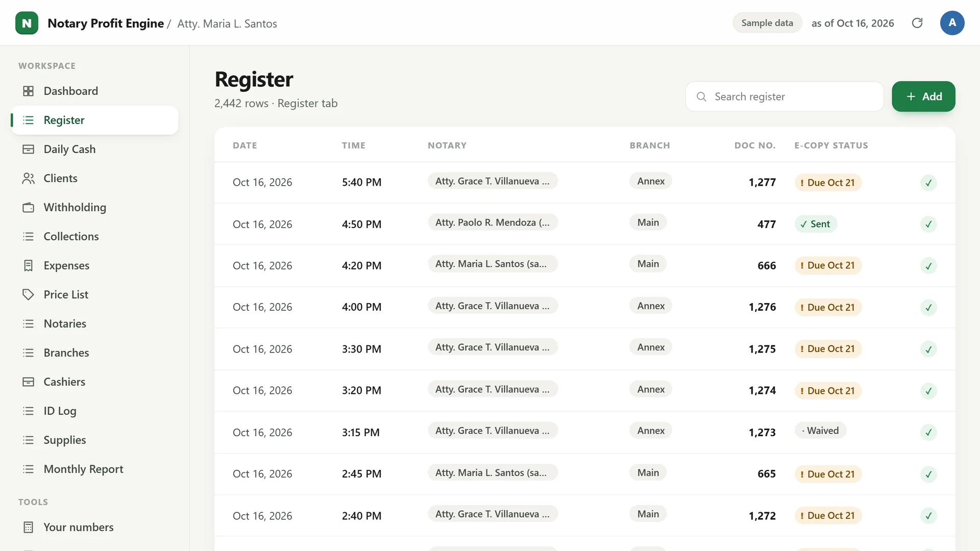This screenshot has width=980, height=551.
Task: Click the Price List tag icon
Action: [x=29, y=294]
